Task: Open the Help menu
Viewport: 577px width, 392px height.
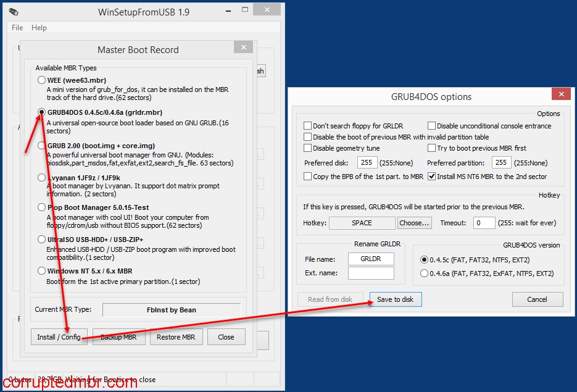Action: [x=39, y=28]
